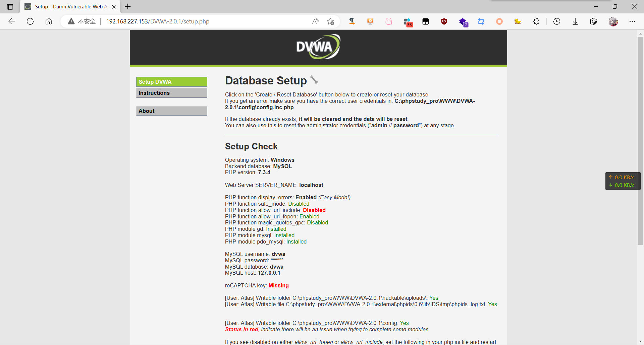Viewport: 644px width, 345px height.
Task: Click the yellow cat extension icon
Action: [x=518, y=21]
